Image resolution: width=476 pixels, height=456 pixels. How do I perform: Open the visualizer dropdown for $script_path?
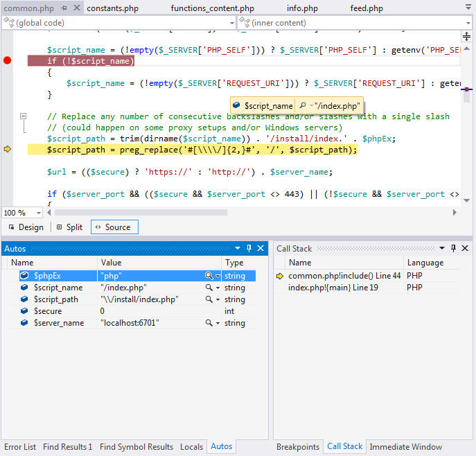coord(218,299)
